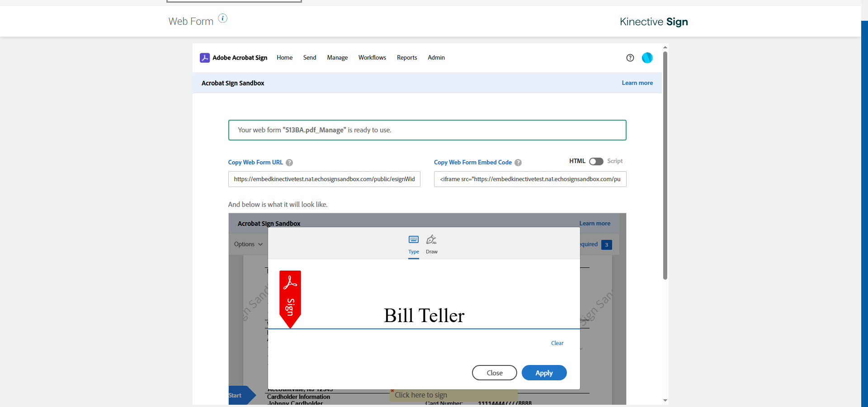Click the required fields count badge 3
Viewport: 868px width, 407px height.
[x=607, y=245]
